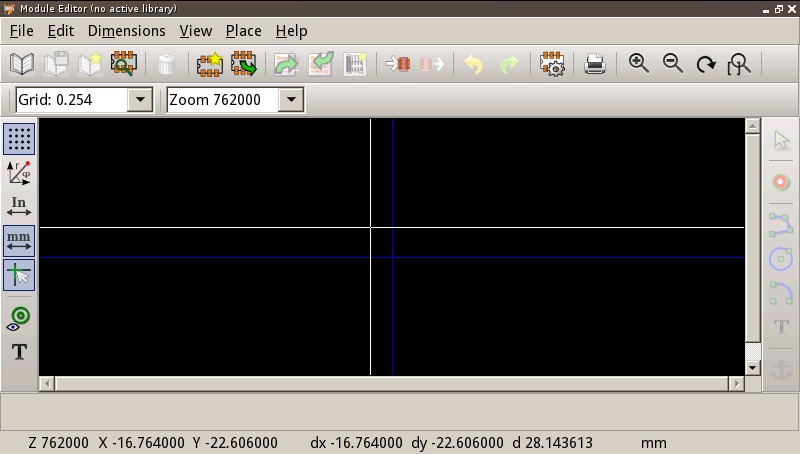Screen dimensions: 800x454
Task: Click the Update module in board icon
Action: point(320,64)
